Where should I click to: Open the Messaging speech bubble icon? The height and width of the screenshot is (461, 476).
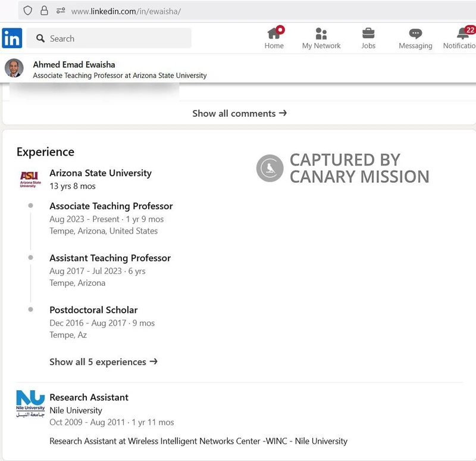(415, 33)
